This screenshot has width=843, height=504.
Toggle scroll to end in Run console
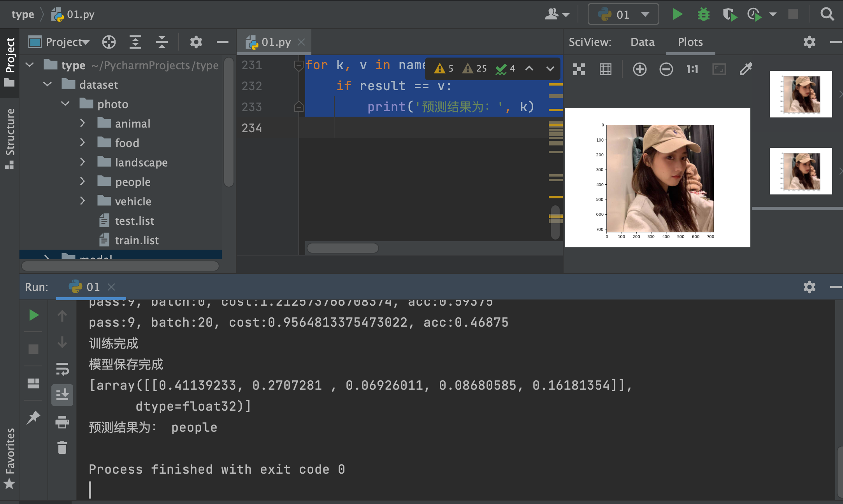pyautogui.click(x=62, y=395)
